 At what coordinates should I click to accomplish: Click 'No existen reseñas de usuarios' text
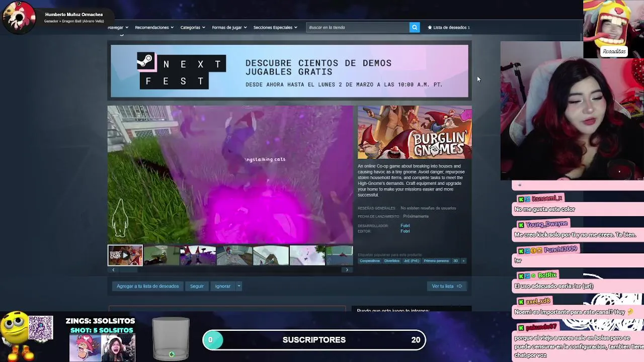pyautogui.click(x=428, y=208)
